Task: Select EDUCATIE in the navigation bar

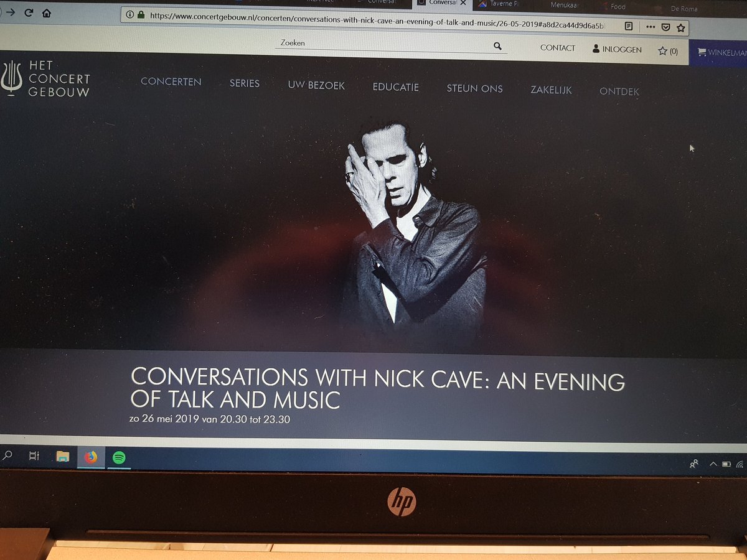Action: click(x=396, y=88)
